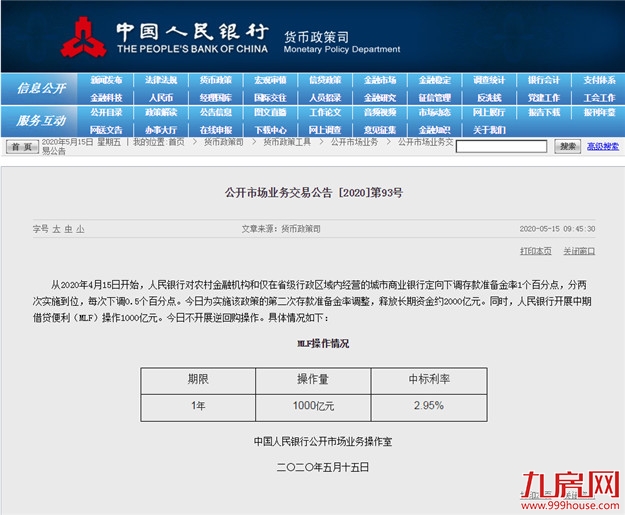Image resolution: width=625 pixels, height=515 pixels.
Task: Open the 法律法规 menu item
Action: tap(161, 80)
